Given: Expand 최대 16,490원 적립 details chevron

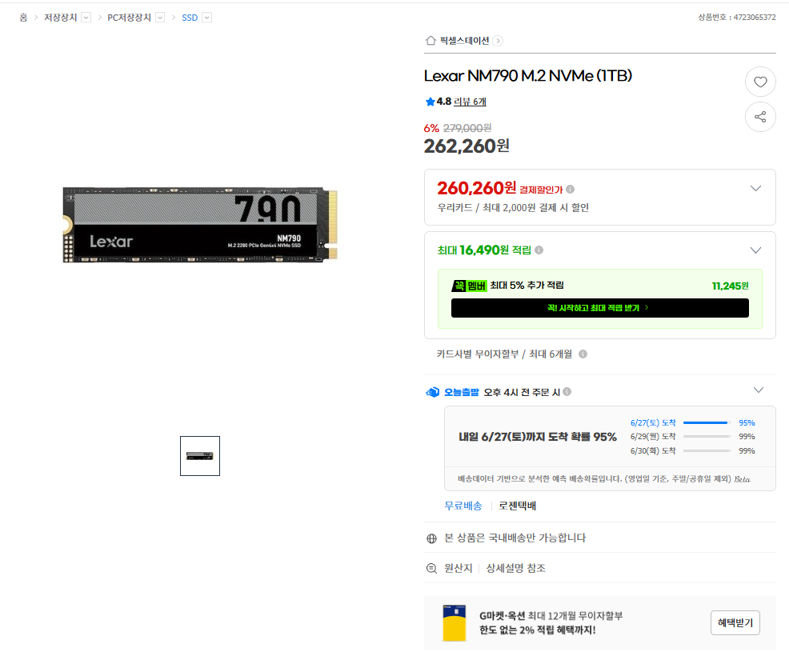Looking at the screenshot, I should [x=755, y=250].
